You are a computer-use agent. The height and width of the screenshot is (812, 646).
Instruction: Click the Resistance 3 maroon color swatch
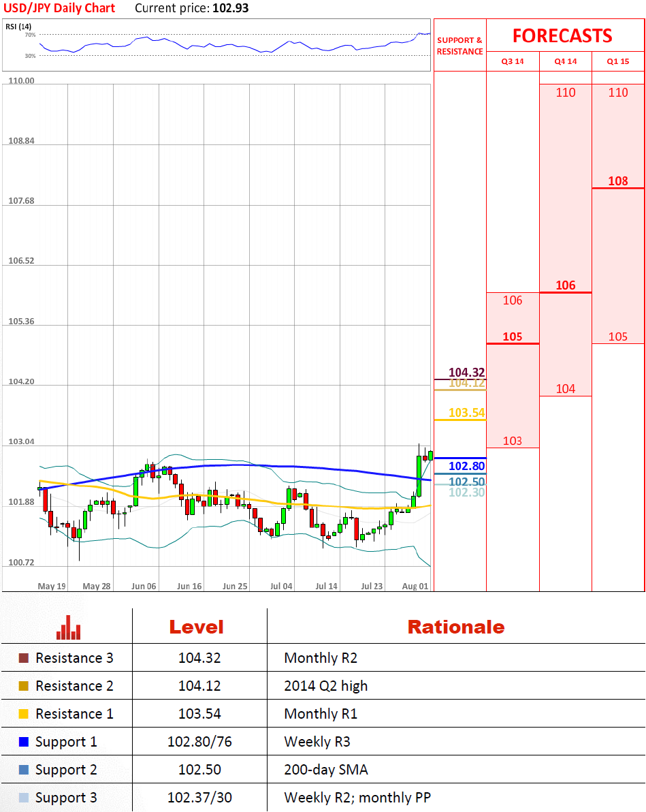(x=23, y=658)
